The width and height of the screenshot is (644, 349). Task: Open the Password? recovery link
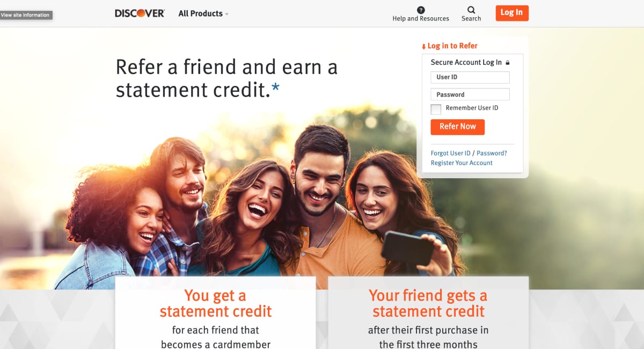coord(492,153)
